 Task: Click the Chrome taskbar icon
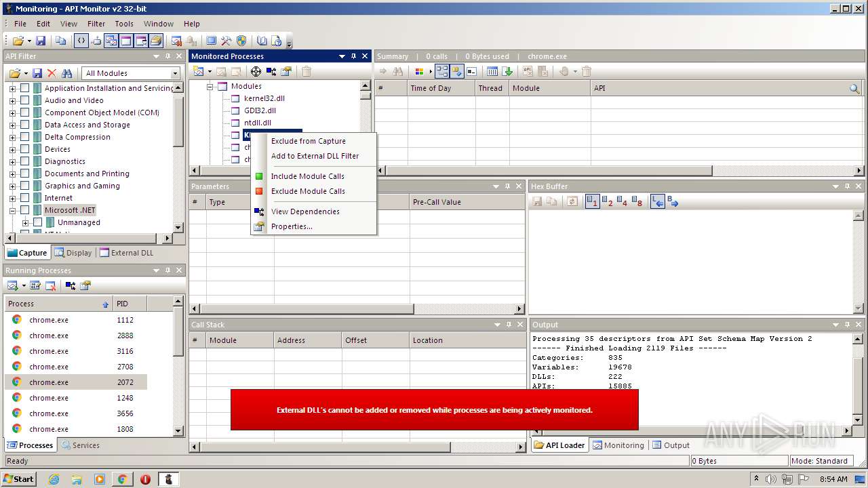tap(122, 479)
